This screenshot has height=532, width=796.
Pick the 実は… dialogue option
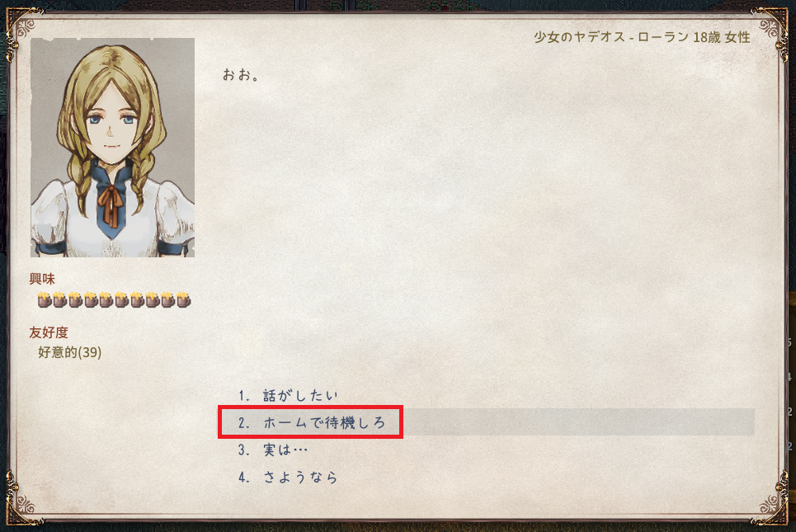pos(272,450)
